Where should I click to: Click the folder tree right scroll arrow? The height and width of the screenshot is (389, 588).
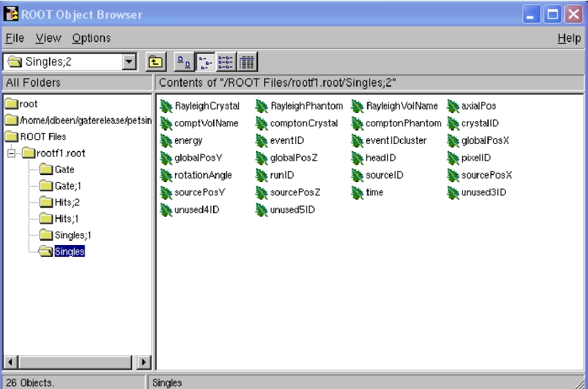(143, 362)
